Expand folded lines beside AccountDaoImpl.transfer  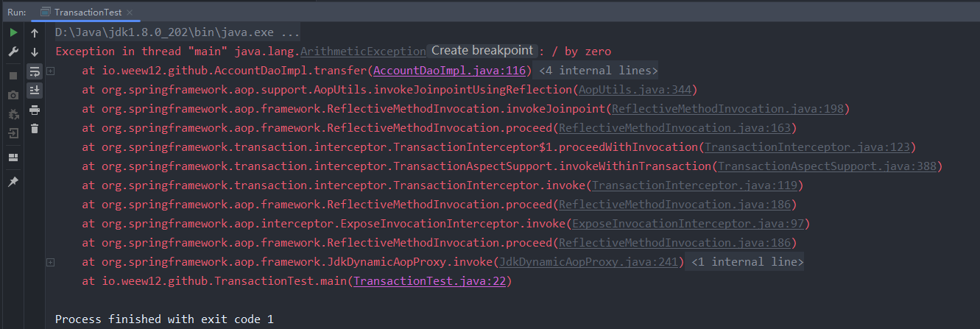pyautogui.click(x=50, y=71)
